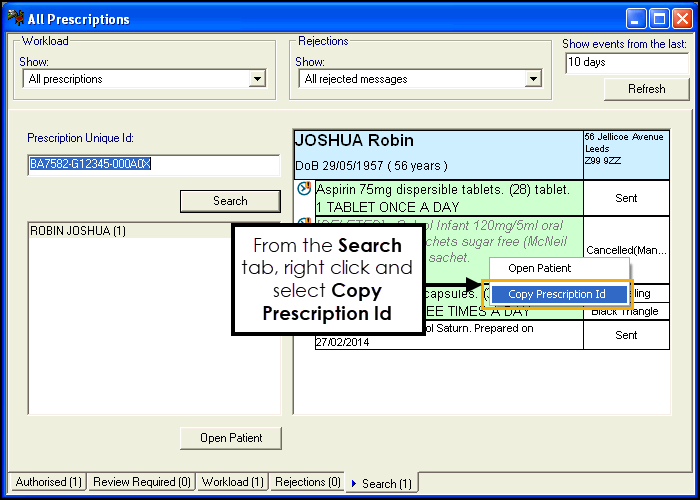Switch to the Rejections (0) tab
700x500 pixels.
[307, 482]
